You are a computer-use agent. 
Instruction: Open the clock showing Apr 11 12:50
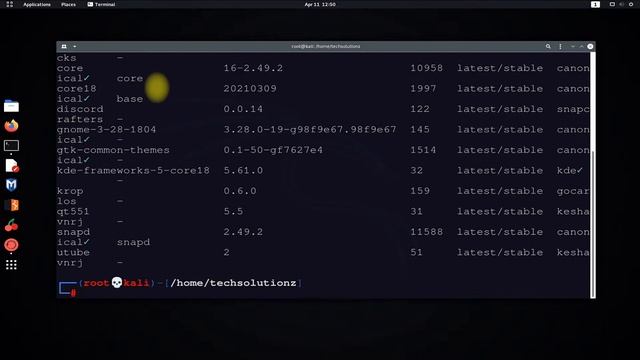(x=320, y=4)
